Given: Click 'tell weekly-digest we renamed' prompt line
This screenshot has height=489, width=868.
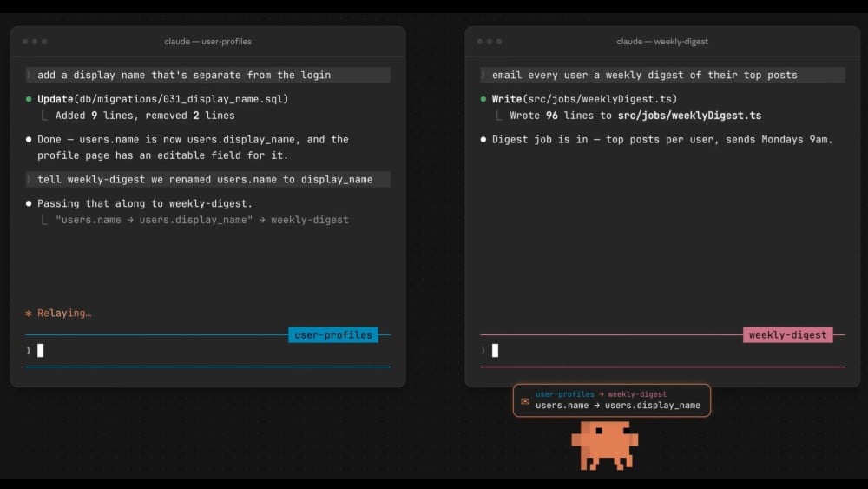Looking at the screenshot, I should coord(207,180).
